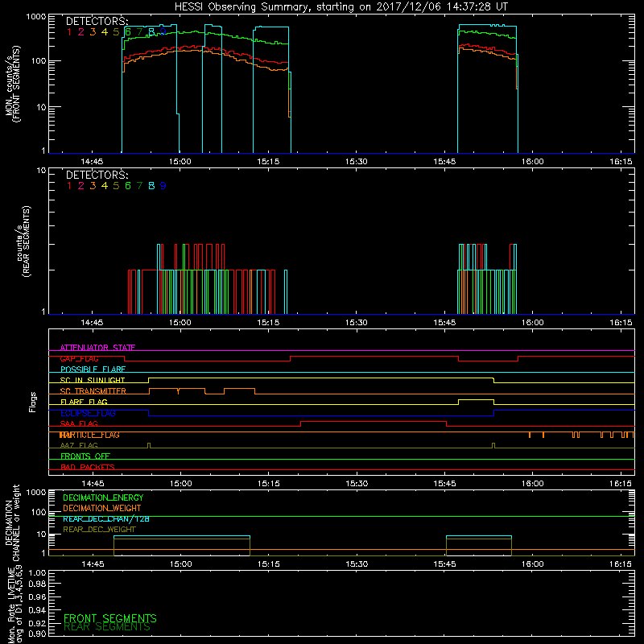Select detector 3 in the front segments legend

(93, 32)
